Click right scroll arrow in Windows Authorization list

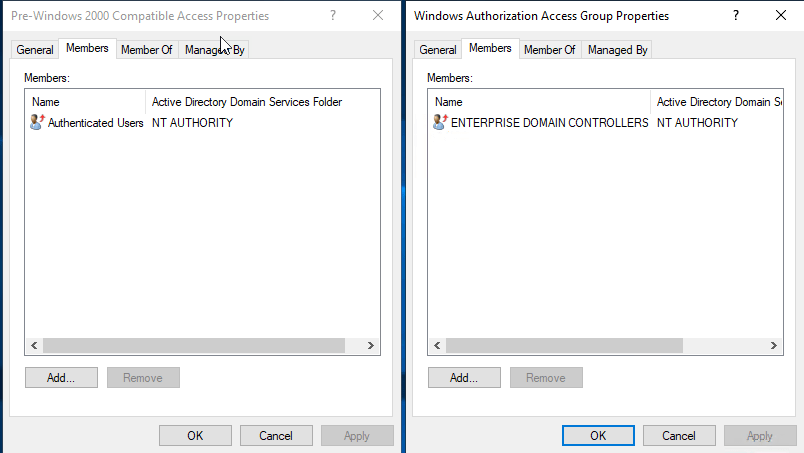point(774,345)
